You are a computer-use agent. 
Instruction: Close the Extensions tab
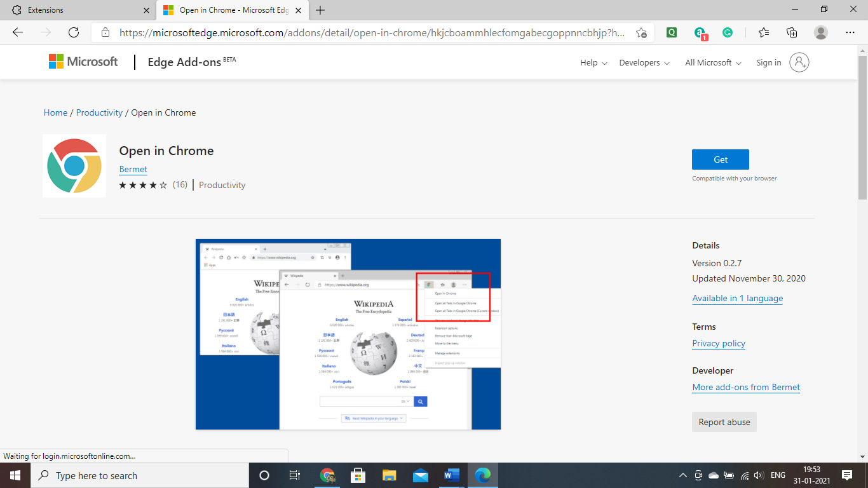coord(146,10)
